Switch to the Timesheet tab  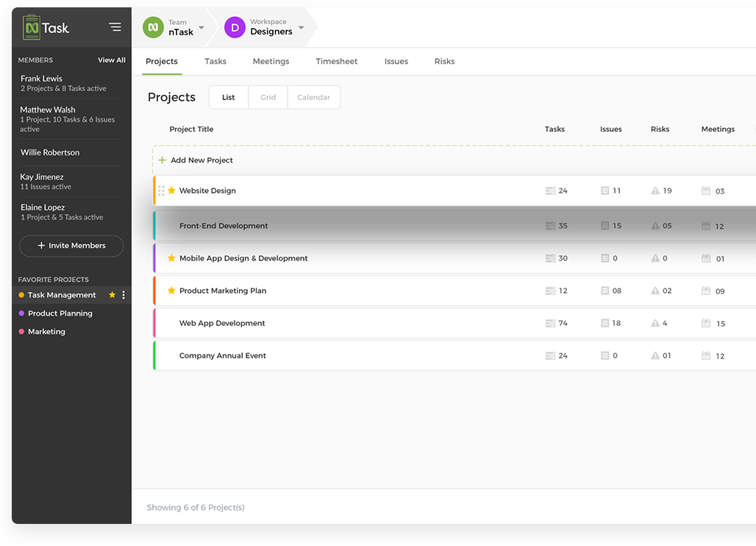[x=337, y=61]
